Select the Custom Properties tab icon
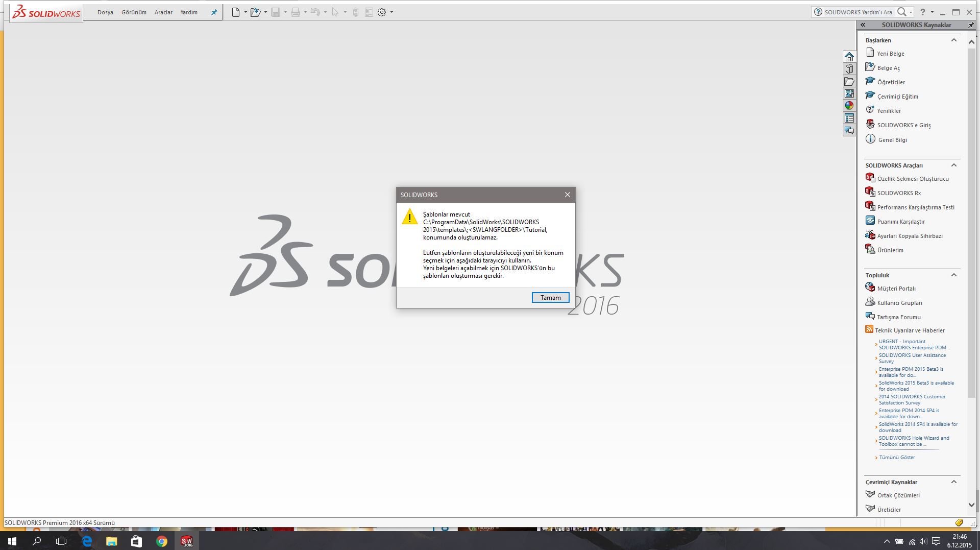 (x=849, y=118)
